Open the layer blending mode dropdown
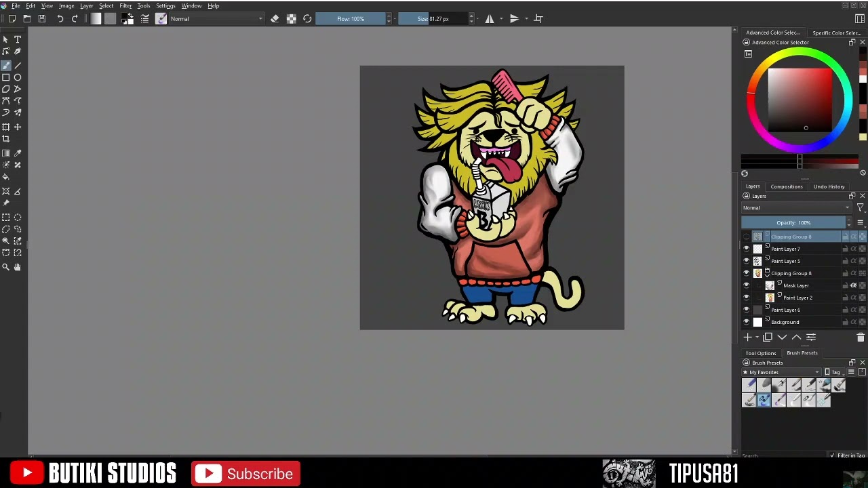The width and height of the screenshot is (868, 488). [x=796, y=208]
